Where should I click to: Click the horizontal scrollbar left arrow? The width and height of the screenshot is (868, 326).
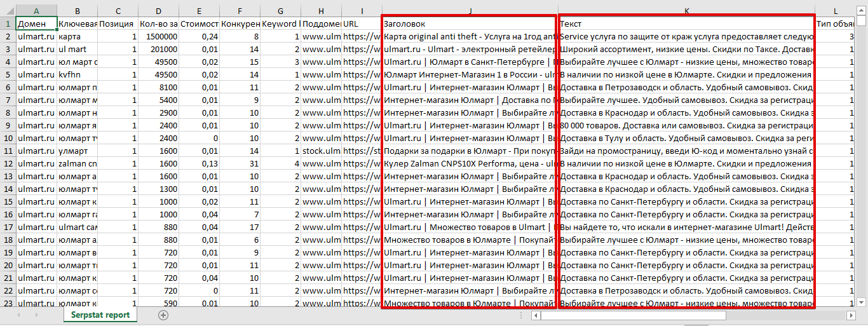pos(536,316)
